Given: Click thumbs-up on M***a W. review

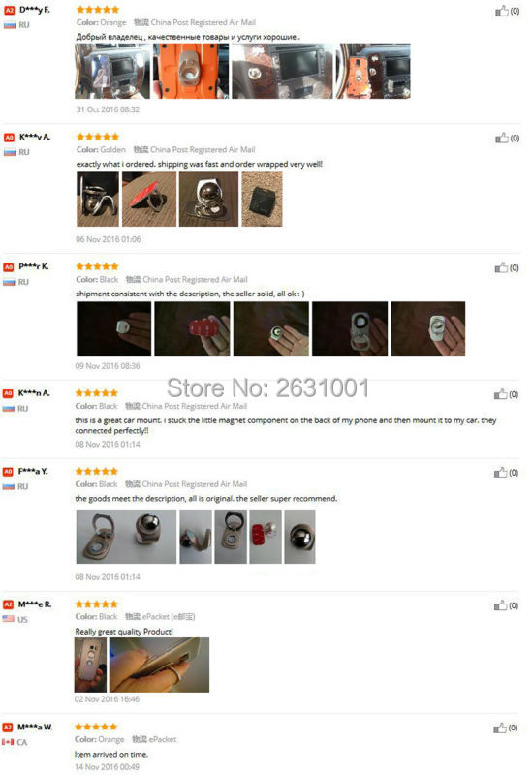Looking at the screenshot, I should point(500,728).
